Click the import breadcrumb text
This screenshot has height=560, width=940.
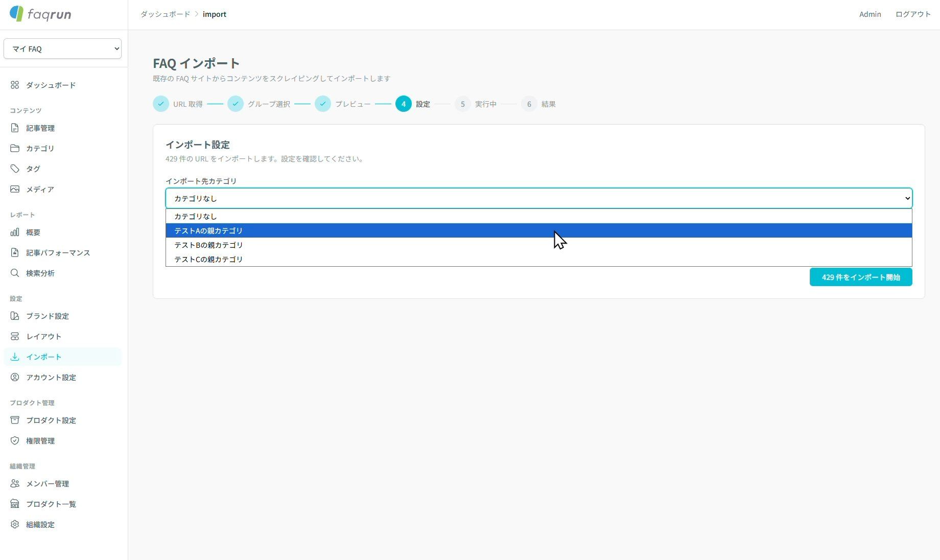click(x=215, y=14)
